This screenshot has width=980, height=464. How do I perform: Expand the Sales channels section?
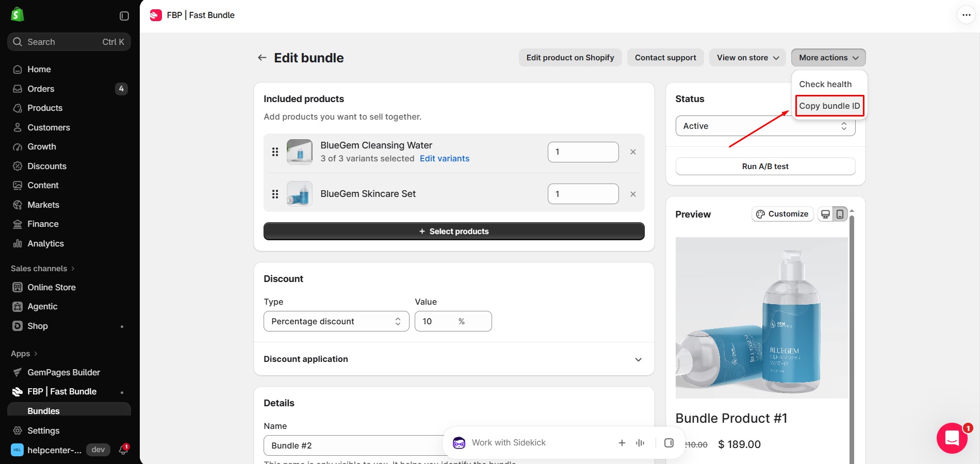[x=43, y=268]
